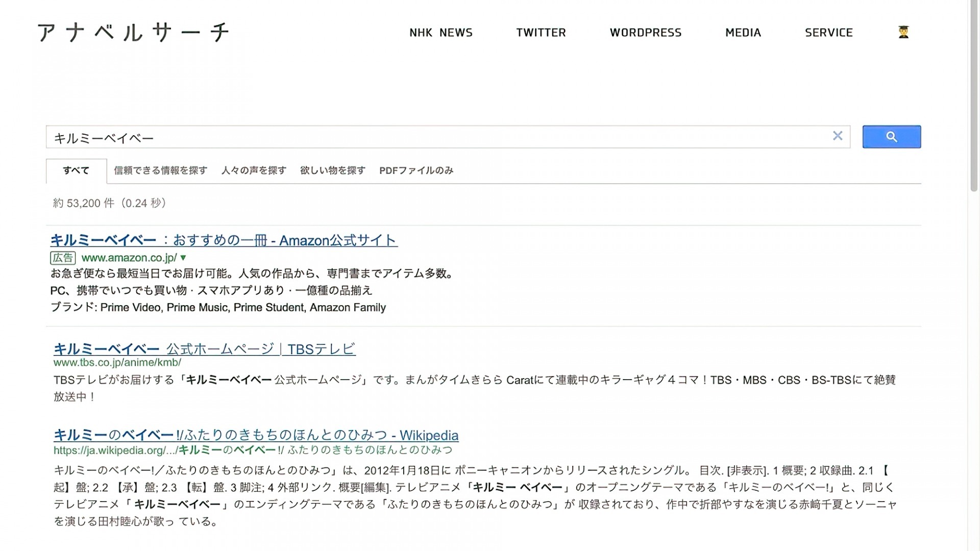This screenshot has height=551, width=980.
Task: Open the MEDIA navigation item
Action: pyautogui.click(x=743, y=33)
